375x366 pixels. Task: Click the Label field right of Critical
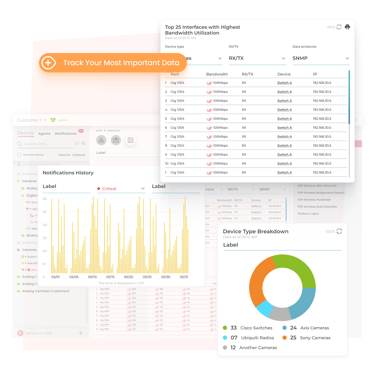pyautogui.click(x=176, y=187)
